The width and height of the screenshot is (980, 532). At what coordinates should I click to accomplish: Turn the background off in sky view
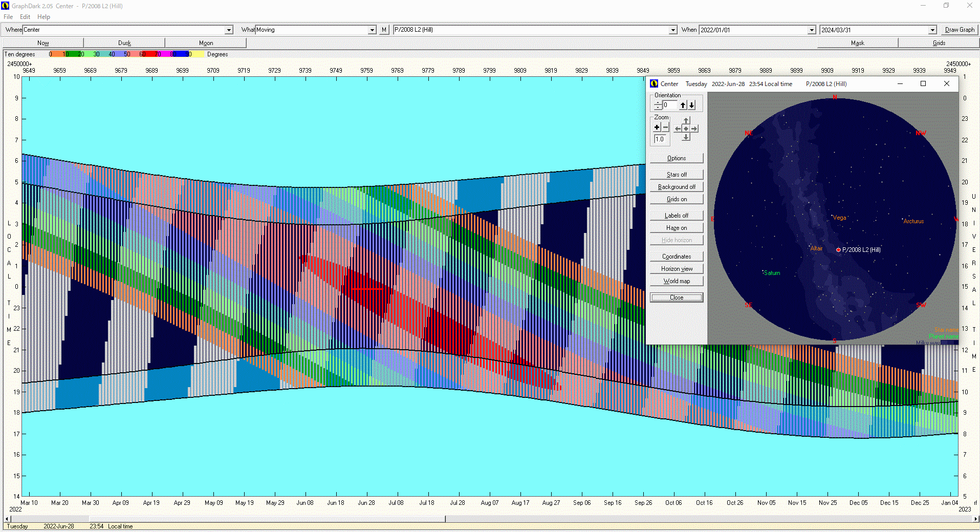677,187
